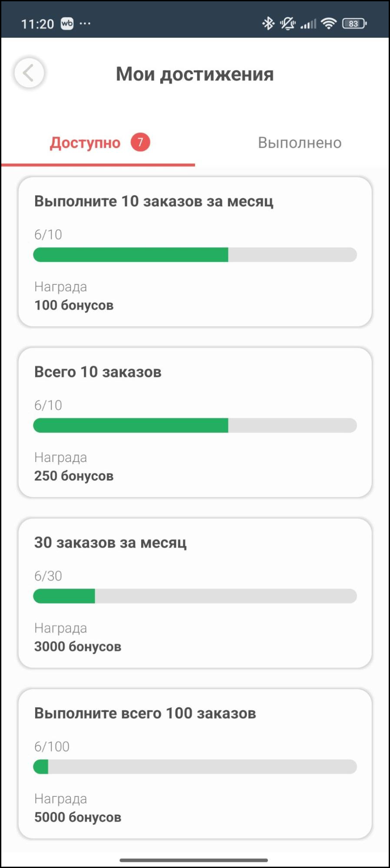Tap the 'Мои достижения' page title
This screenshot has width=390, height=868.
pyautogui.click(x=195, y=74)
